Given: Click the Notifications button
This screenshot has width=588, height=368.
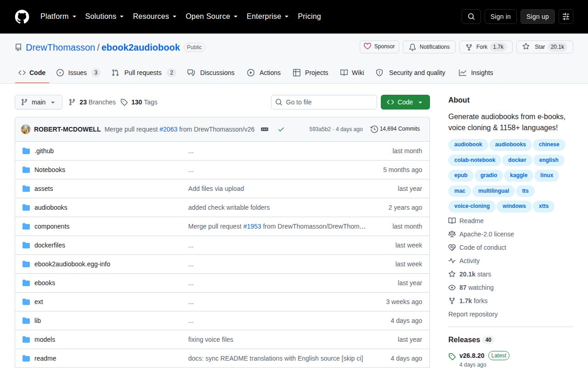Looking at the screenshot, I should pyautogui.click(x=429, y=47).
